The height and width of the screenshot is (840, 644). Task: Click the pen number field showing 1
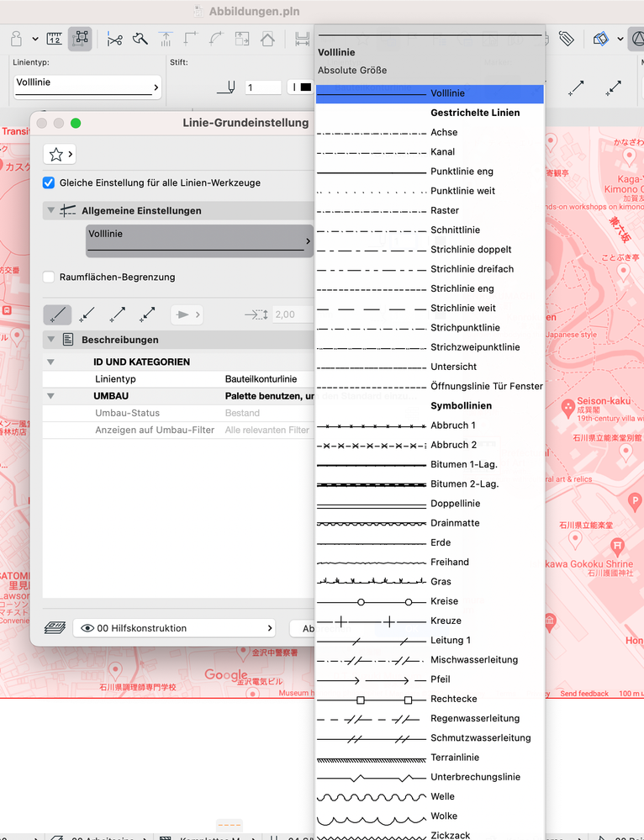tap(263, 87)
